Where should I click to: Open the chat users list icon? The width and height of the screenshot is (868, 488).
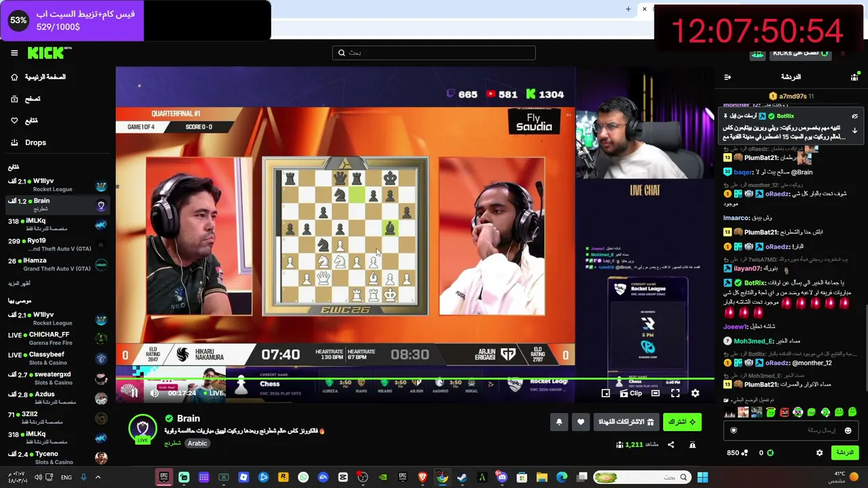point(854,77)
